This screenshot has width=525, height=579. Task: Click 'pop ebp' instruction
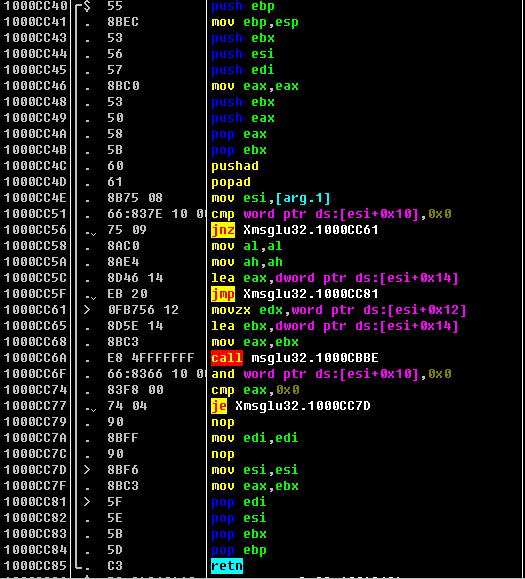point(239,550)
